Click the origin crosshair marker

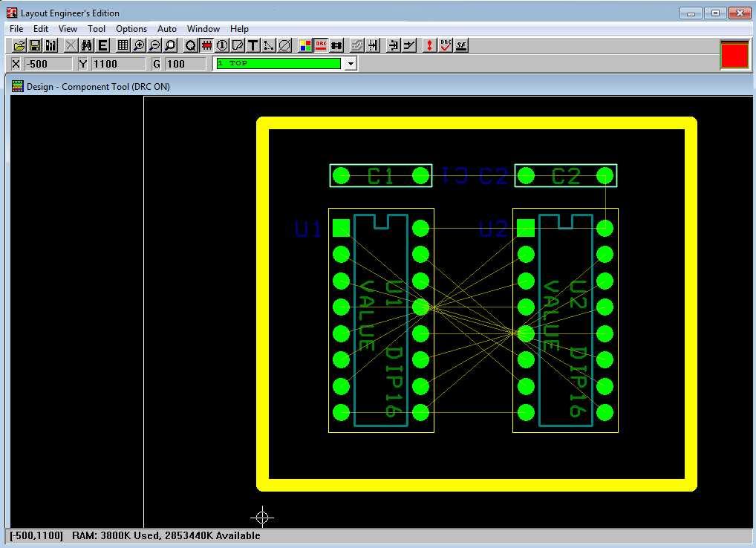(x=262, y=518)
